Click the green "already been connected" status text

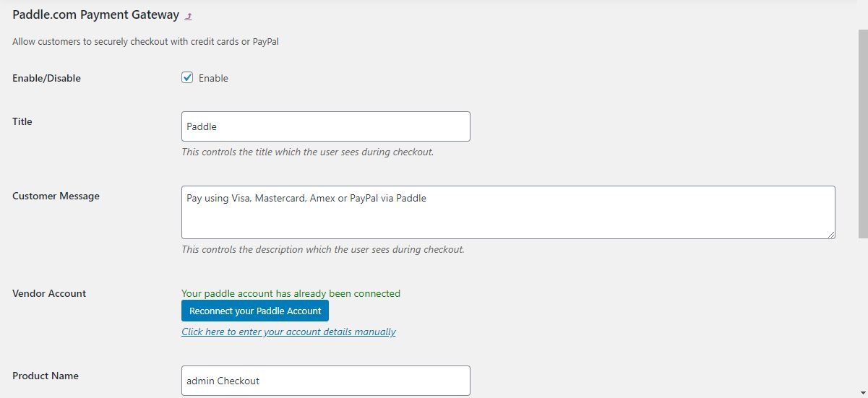click(291, 293)
